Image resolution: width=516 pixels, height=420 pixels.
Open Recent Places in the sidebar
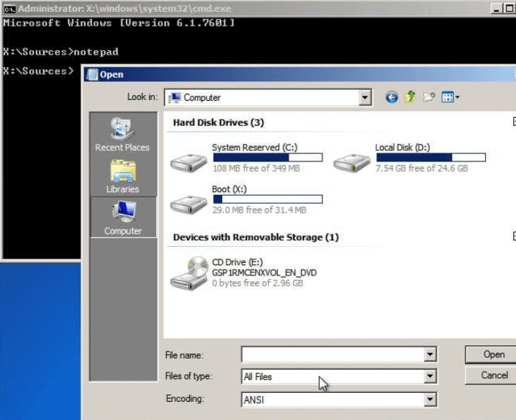[x=122, y=134]
